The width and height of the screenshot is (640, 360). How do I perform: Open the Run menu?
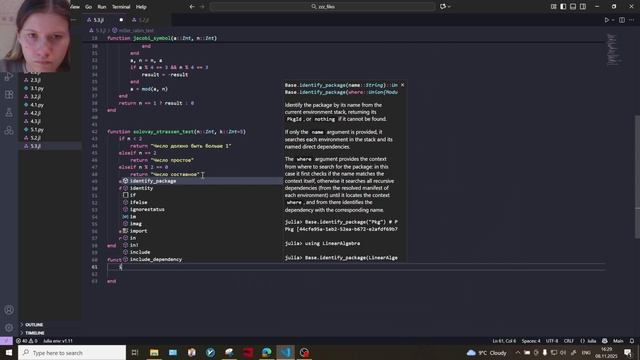click(102, 7)
